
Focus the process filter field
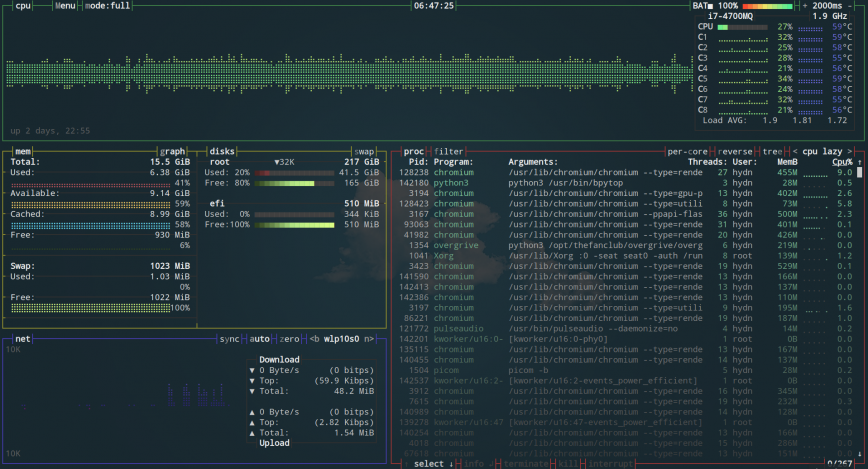click(x=449, y=151)
